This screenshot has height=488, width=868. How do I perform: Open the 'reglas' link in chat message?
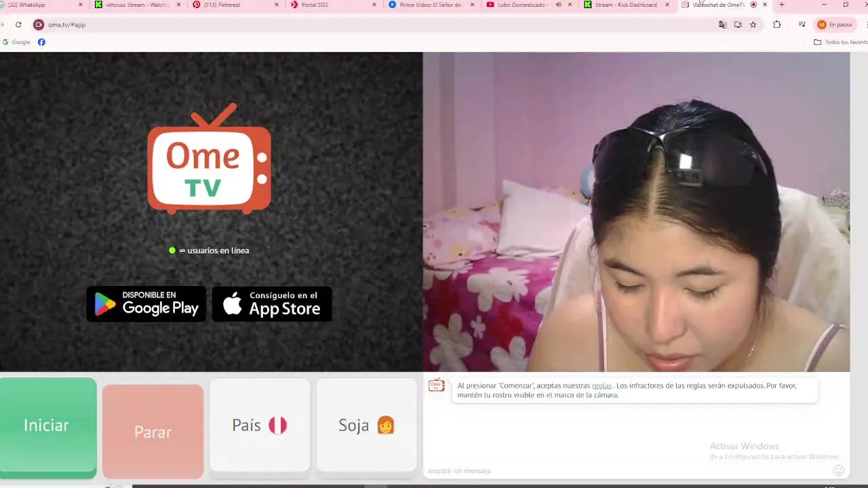point(601,386)
